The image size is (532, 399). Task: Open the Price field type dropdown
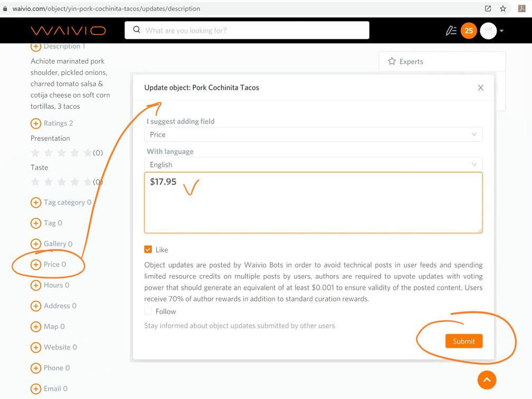tap(313, 135)
